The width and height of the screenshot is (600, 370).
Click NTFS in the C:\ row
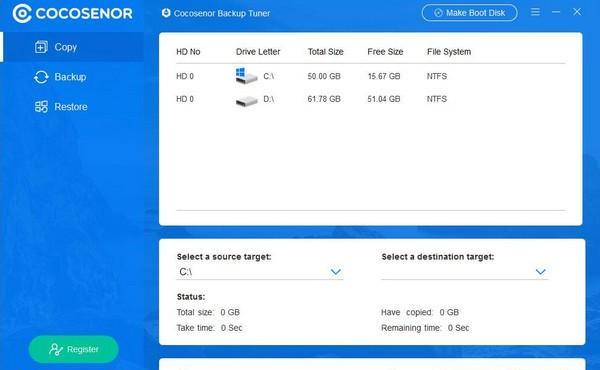[x=437, y=76]
